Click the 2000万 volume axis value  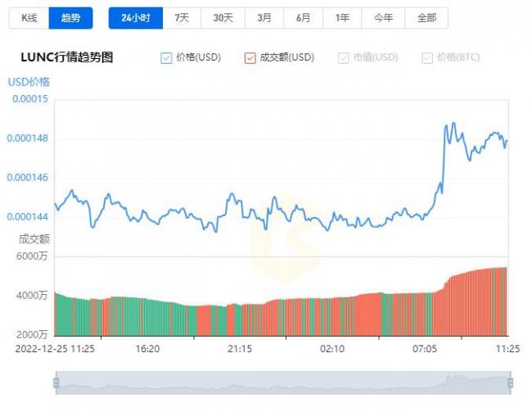[32, 334]
